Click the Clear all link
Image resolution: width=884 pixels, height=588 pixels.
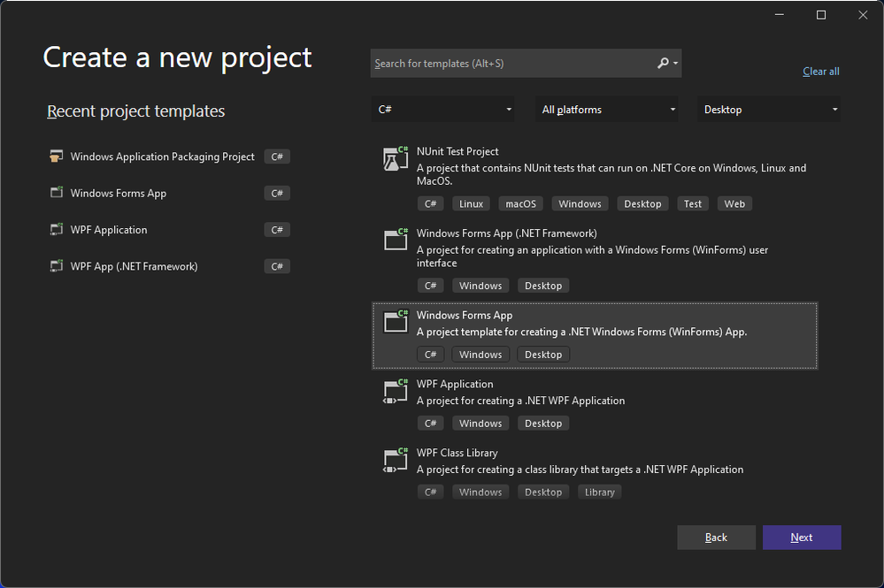(821, 72)
